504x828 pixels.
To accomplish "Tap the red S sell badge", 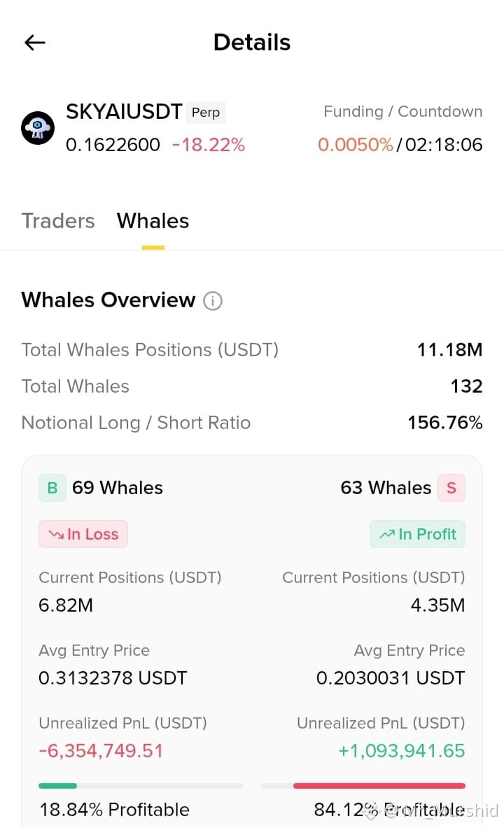I will coord(451,487).
